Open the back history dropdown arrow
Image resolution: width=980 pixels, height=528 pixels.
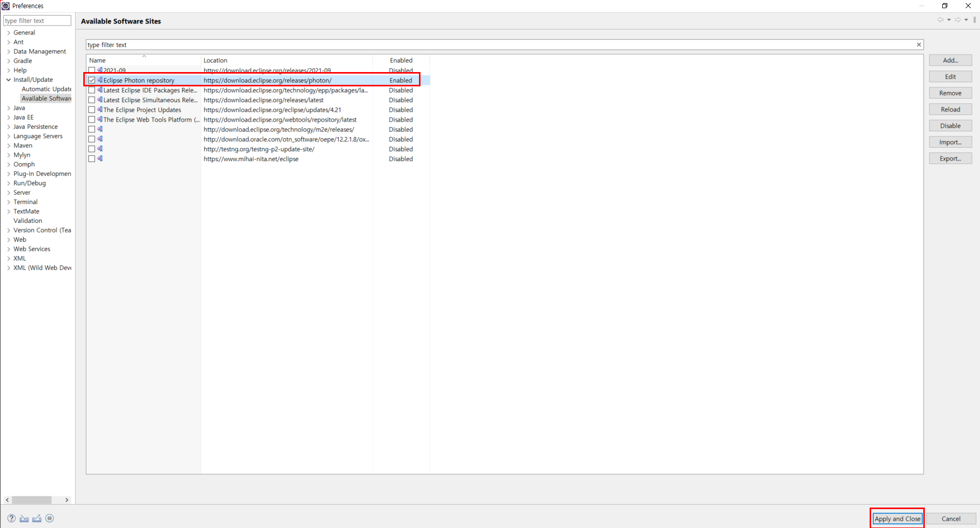949,20
